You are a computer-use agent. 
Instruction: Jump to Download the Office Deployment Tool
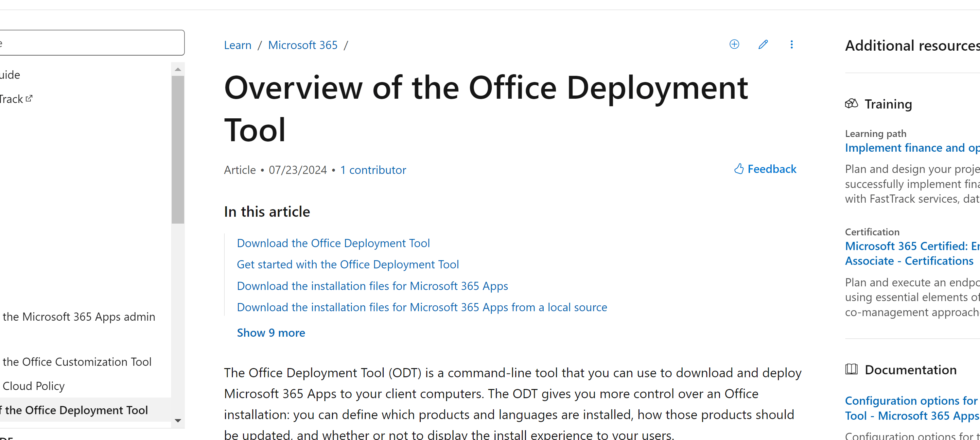[x=333, y=243]
